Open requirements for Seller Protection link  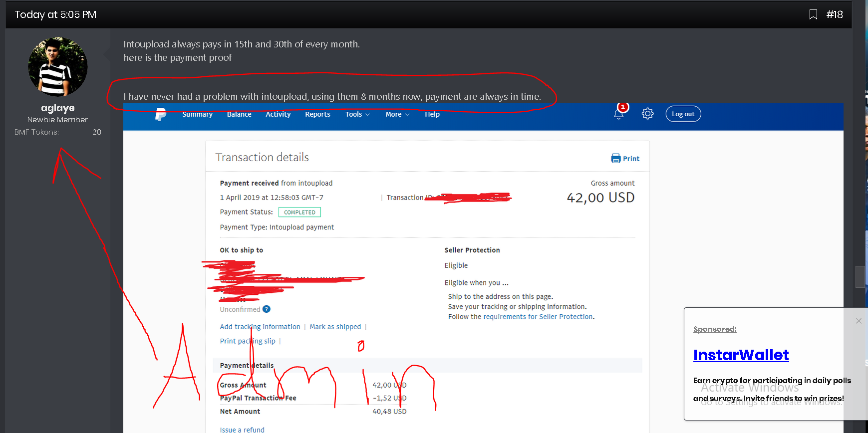[x=538, y=317]
